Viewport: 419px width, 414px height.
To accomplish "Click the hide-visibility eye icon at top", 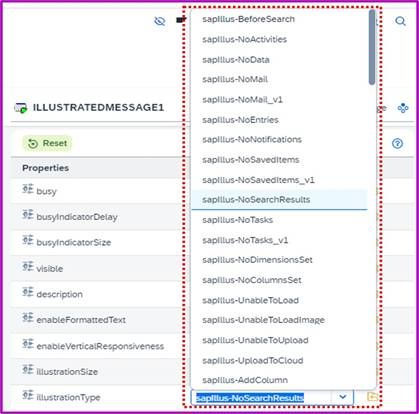I will [x=160, y=21].
